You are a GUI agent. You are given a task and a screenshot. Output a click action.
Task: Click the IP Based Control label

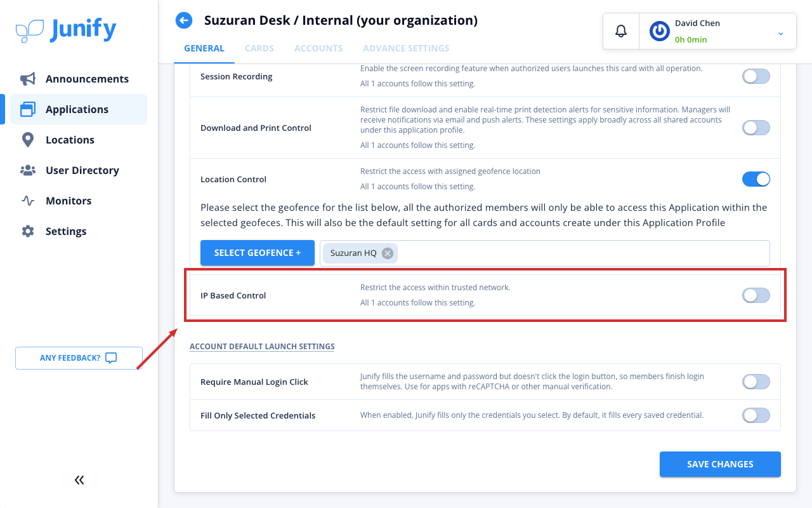(x=233, y=295)
